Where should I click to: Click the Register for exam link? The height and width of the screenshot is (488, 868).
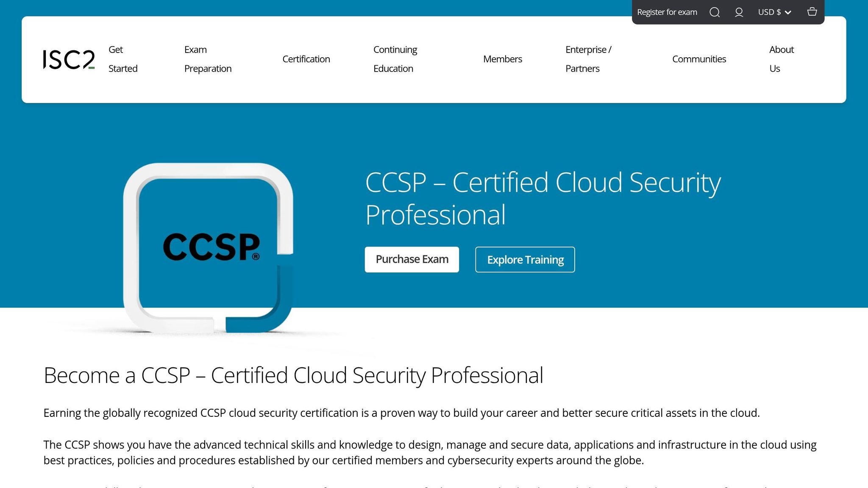pos(667,12)
